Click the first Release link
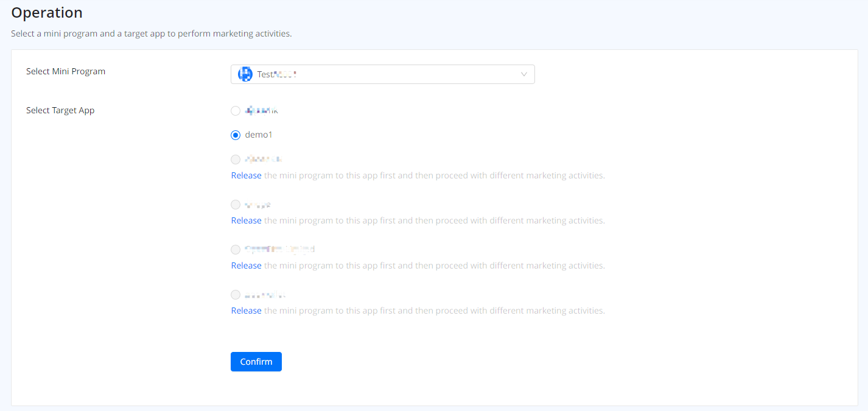Image resolution: width=868 pixels, height=411 pixels. (246, 175)
